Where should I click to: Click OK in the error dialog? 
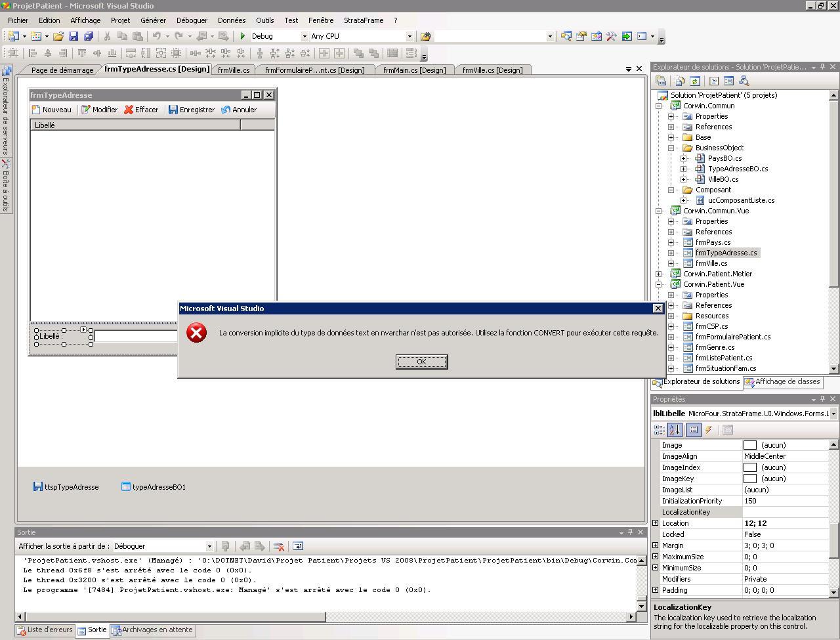pos(421,362)
